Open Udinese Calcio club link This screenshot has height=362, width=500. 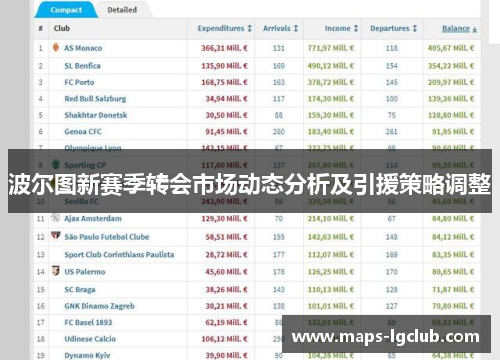click(90, 339)
